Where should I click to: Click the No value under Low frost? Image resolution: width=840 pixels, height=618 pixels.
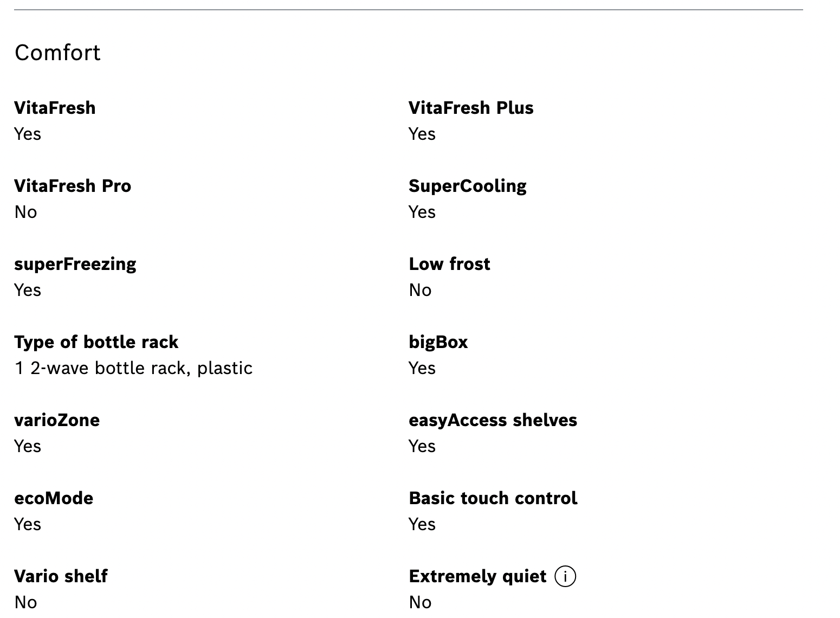[420, 290]
